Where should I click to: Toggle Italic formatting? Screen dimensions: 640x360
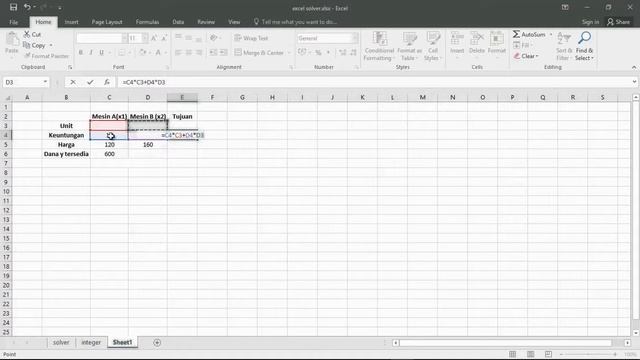click(91, 52)
